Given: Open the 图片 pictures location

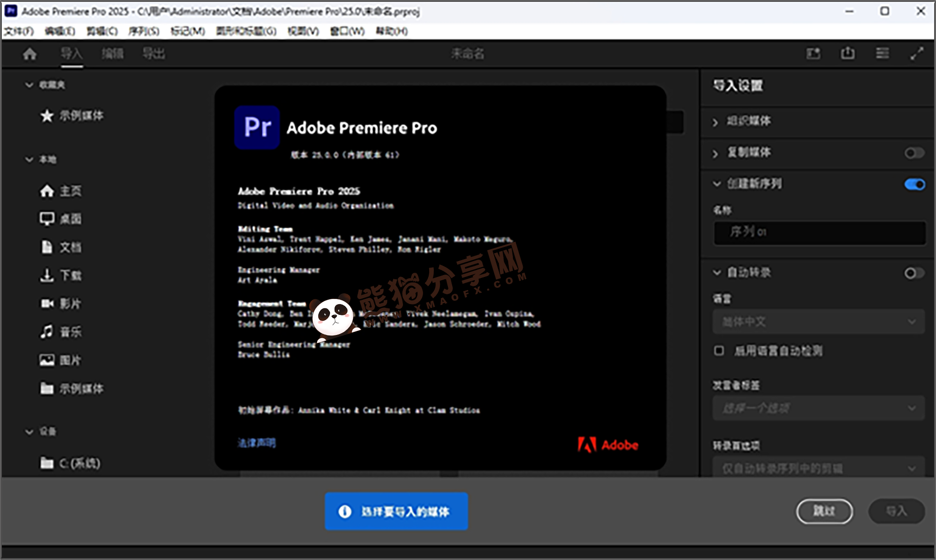Looking at the screenshot, I should coord(60,360).
